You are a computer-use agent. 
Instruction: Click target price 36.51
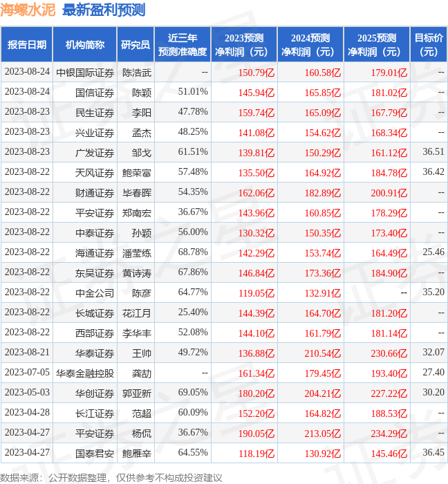[x=433, y=152]
